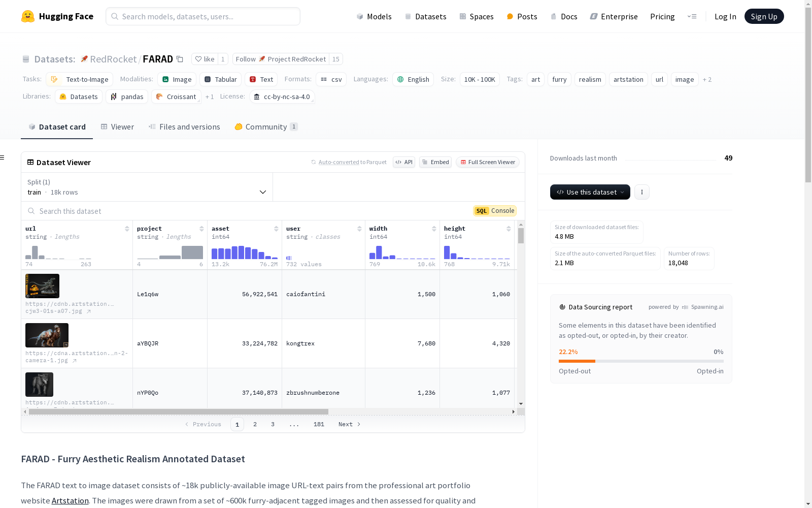Screen dimensions: 812x508
Task: Open the SQL Console
Action: [x=495, y=211]
